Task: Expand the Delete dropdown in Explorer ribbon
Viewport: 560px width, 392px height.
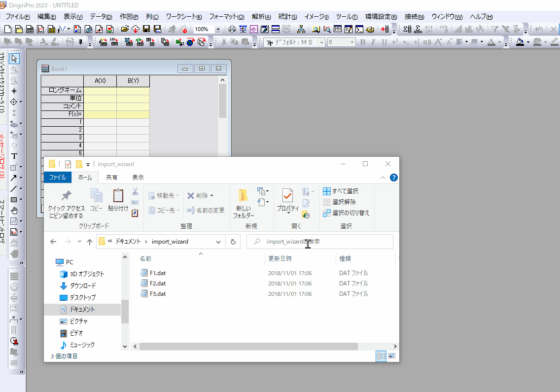Action: [x=212, y=196]
